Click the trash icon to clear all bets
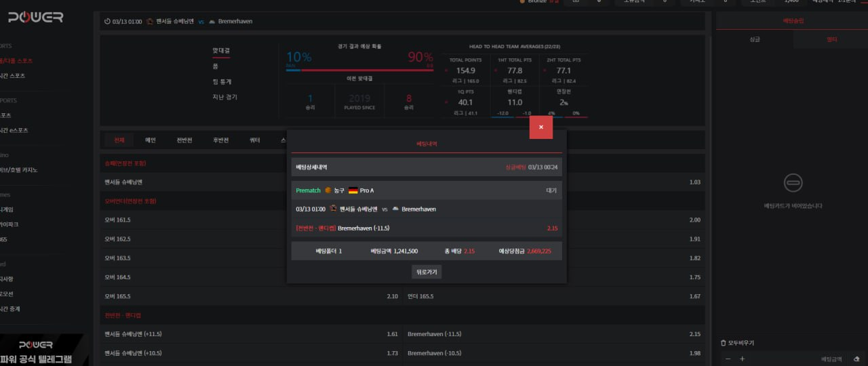Screen dimensions: 868x366 [723, 343]
